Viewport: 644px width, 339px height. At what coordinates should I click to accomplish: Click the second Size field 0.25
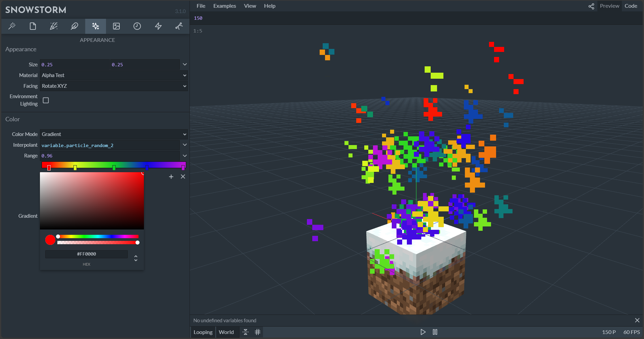point(145,65)
